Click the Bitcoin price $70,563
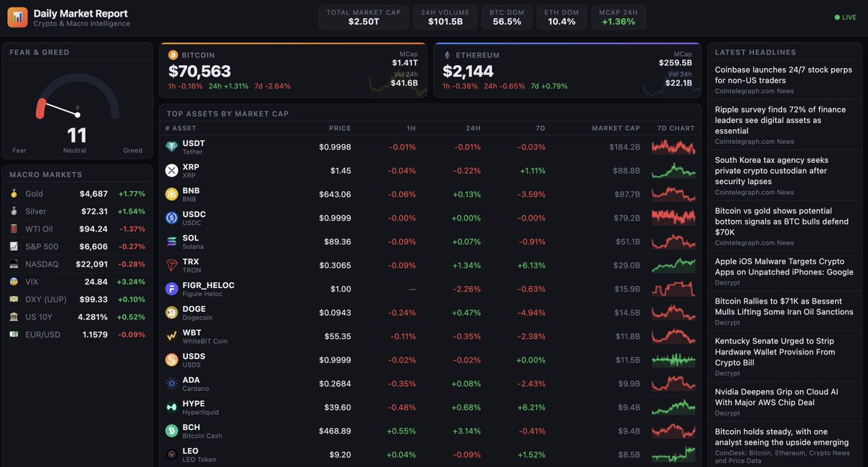868x467 pixels. (x=200, y=71)
